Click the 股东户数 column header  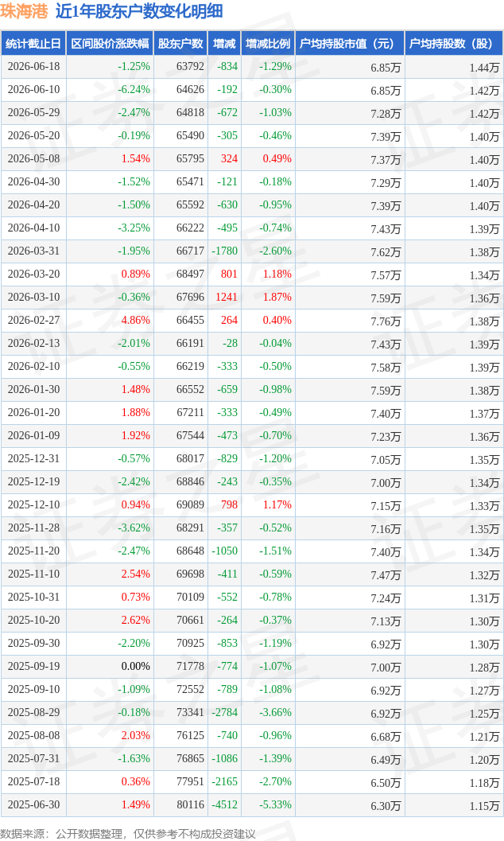(180, 44)
